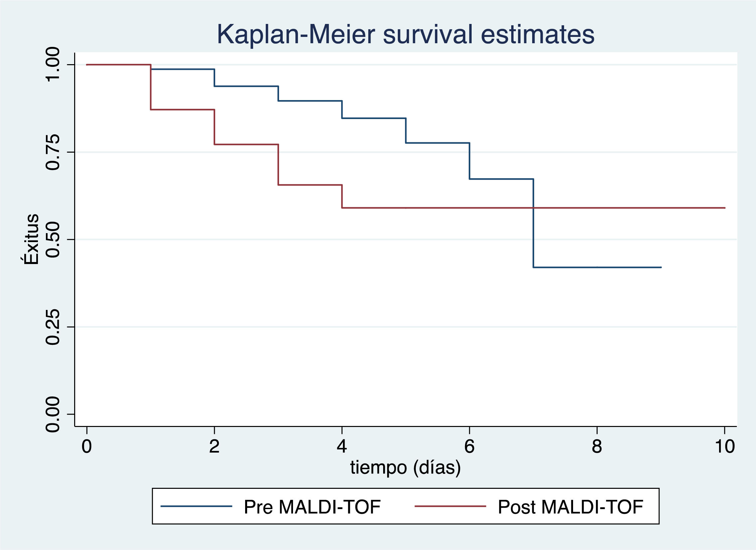Select the Post MALDI-TOF legend text
The width and height of the screenshot is (756, 550).
pyautogui.click(x=570, y=507)
